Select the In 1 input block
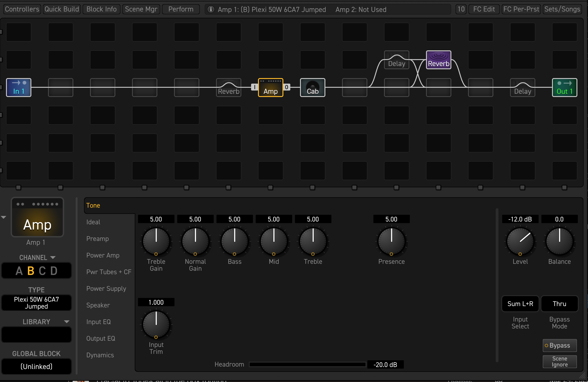This screenshot has height=382, width=588. pyautogui.click(x=18, y=88)
